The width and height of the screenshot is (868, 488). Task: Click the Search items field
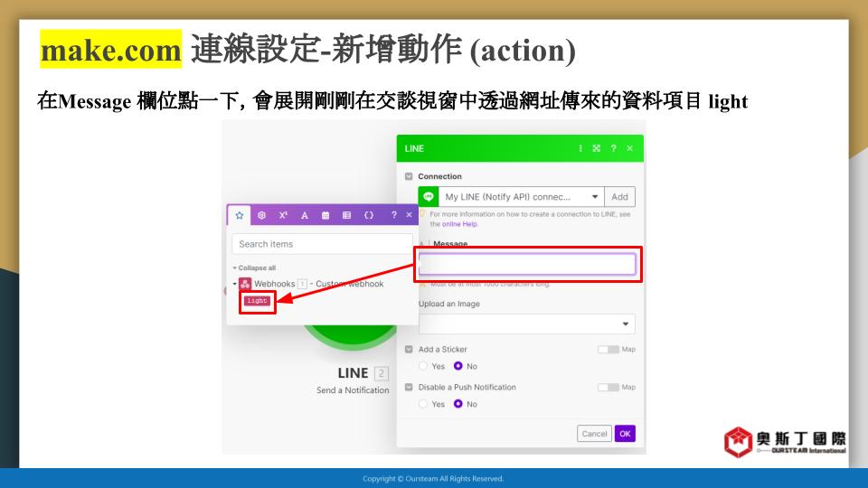click(x=322, y=244)
